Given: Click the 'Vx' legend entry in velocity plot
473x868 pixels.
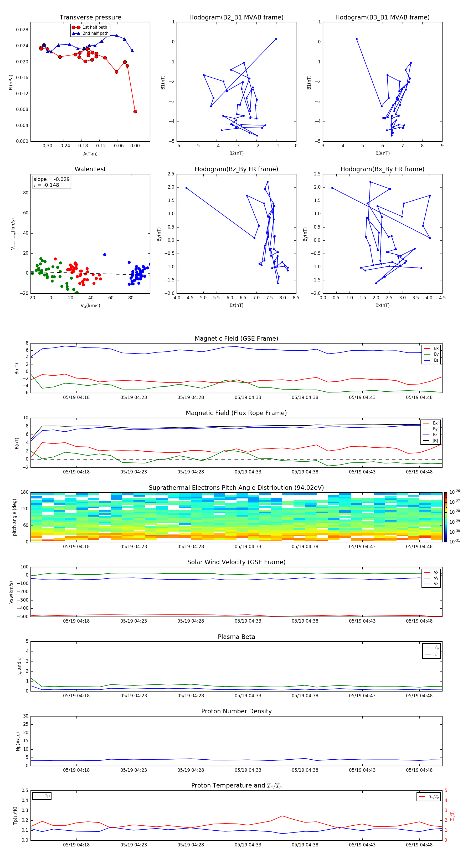Looking at the screenshot, I should click(x=431, y=573).
